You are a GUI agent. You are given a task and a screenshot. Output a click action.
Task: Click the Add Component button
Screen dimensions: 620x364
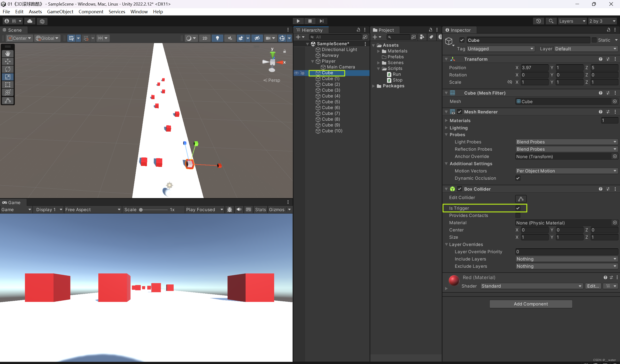tap(531, 304)
